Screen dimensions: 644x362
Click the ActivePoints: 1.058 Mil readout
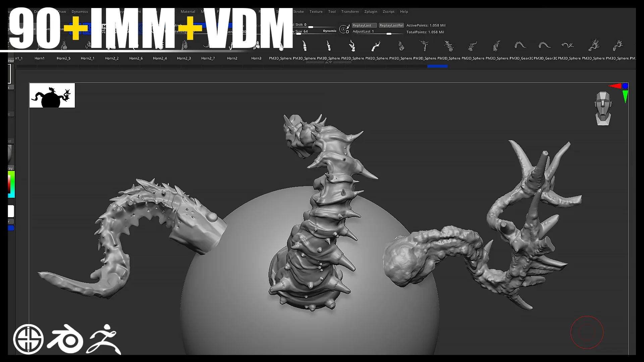426,25
